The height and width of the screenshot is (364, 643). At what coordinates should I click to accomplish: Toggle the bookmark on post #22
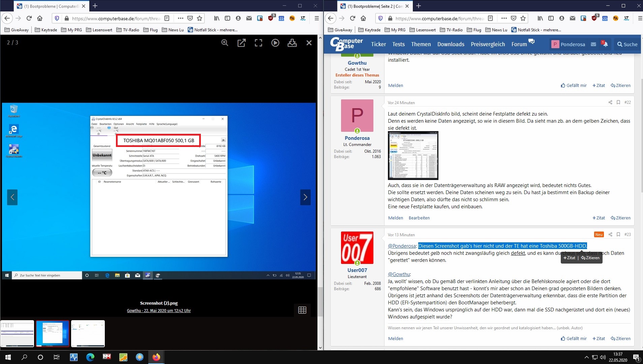(x=618, y=102)
